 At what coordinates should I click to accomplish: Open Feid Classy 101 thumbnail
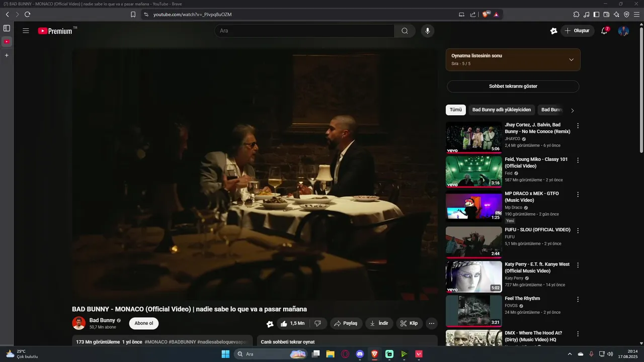474,172
